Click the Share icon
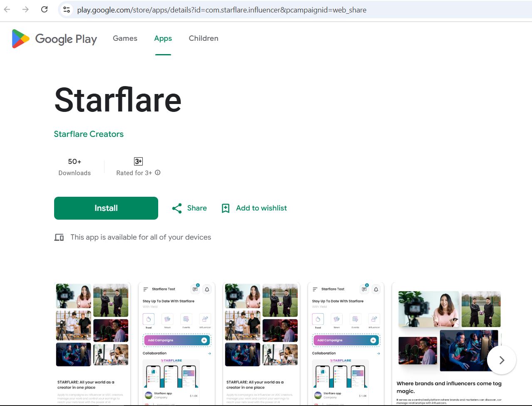532x406 pixels. [177, 208]
